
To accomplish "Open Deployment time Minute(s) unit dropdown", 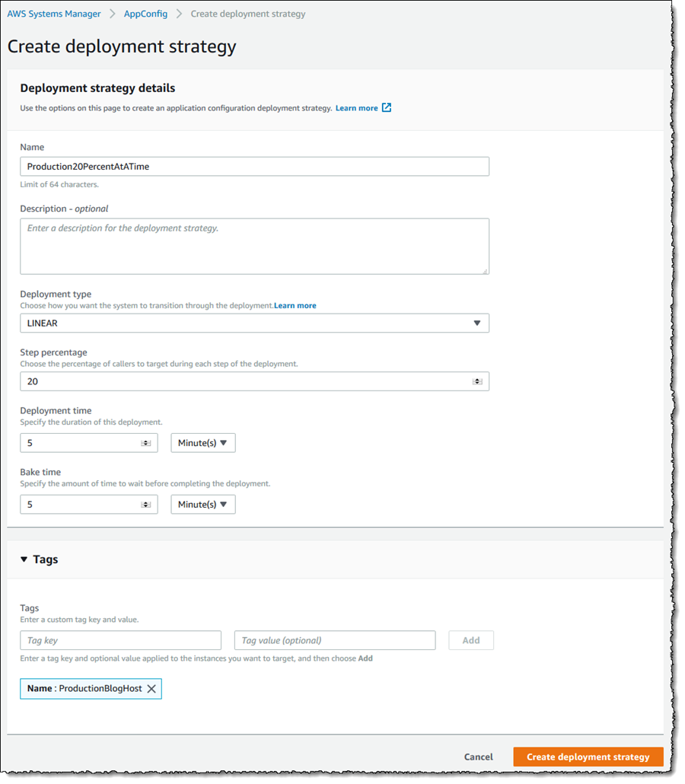I will (203, 443).
